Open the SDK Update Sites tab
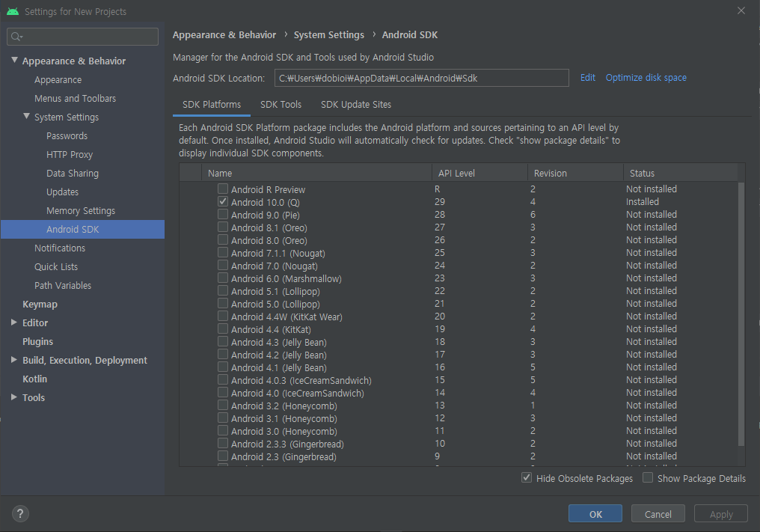760x532 pixels. (x=356, y=105)
